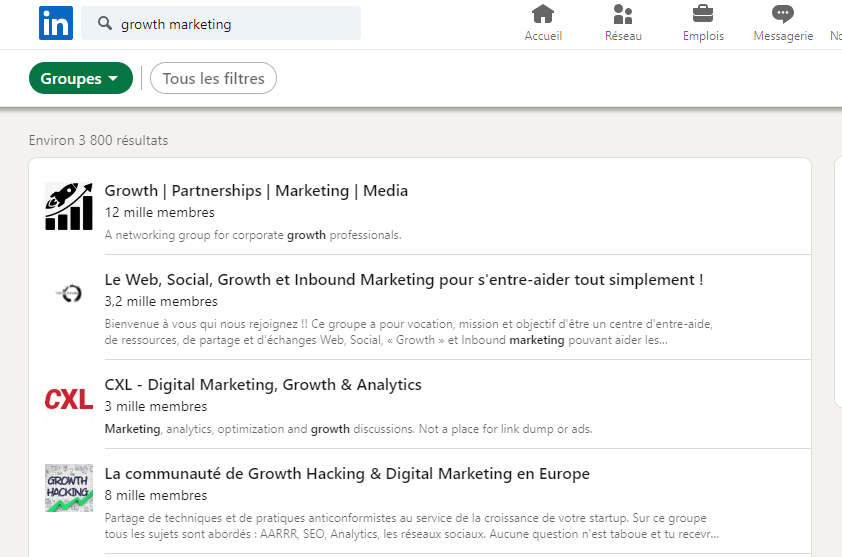Open the Réseau network icon
Image resolution: width=842 pixels, height=557 pixels.
point(623,14)
